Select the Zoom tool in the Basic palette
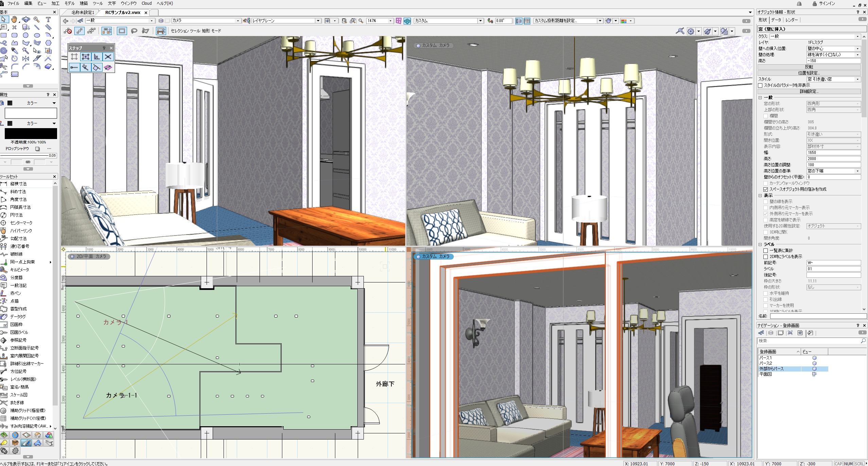 [36, 20]
